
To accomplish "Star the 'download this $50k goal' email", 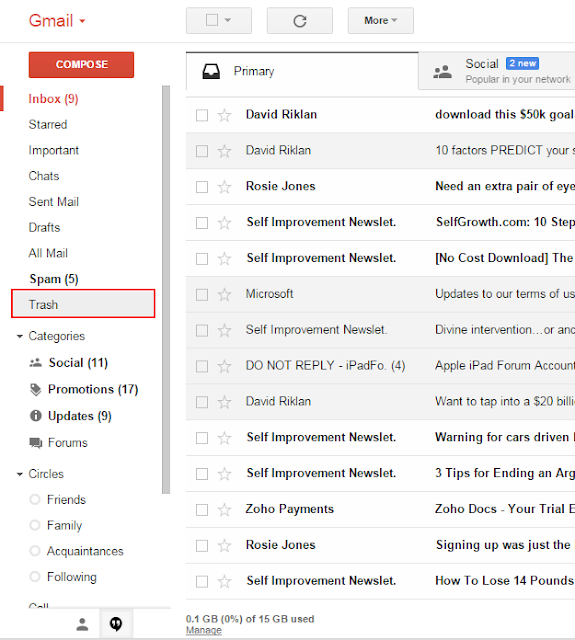I will 224,115.
